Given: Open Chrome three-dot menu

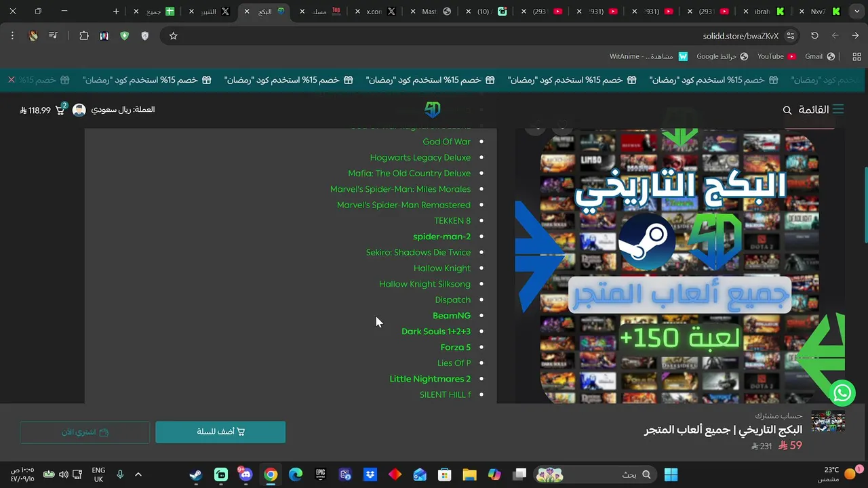Looking at the screenshot, I should [12, 36].
